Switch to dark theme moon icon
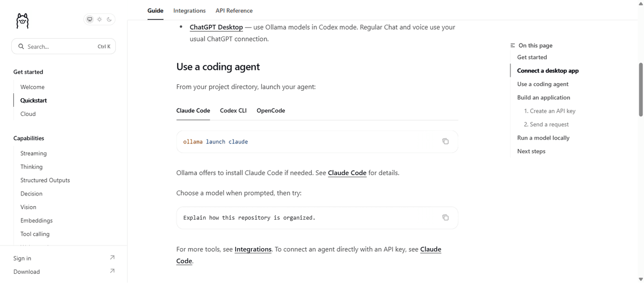 [109, 19]
